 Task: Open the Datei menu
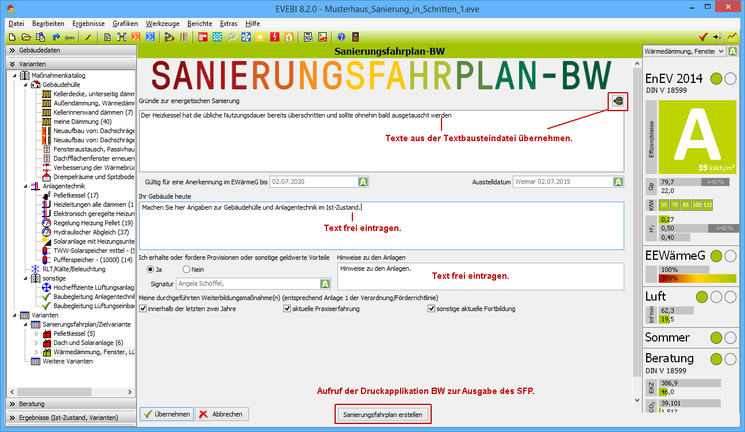(x=16, y=23)
